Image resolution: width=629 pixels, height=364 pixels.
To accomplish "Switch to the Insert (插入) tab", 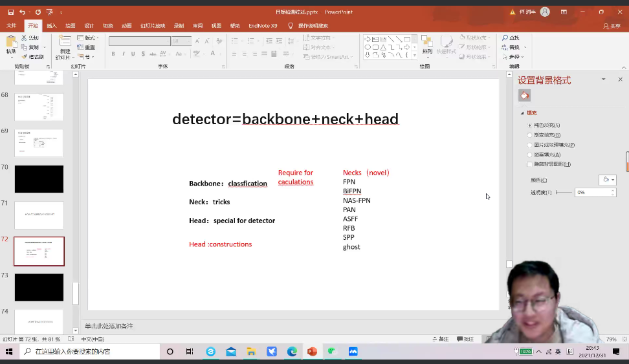I will click(x=52, y=26).
